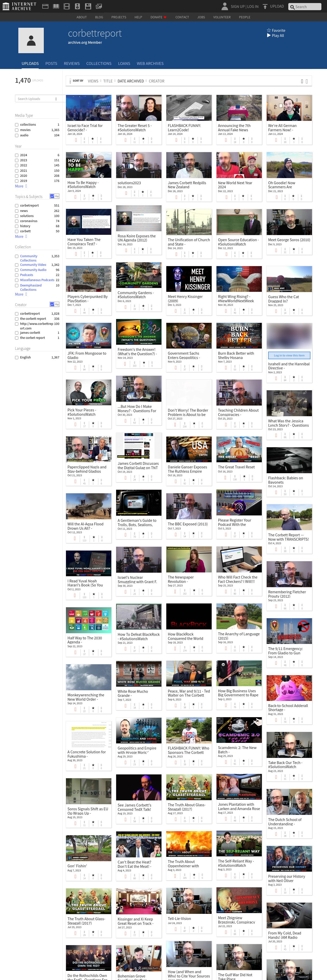
Task: Click the Upload arrow icon
Action: [265, 6]
